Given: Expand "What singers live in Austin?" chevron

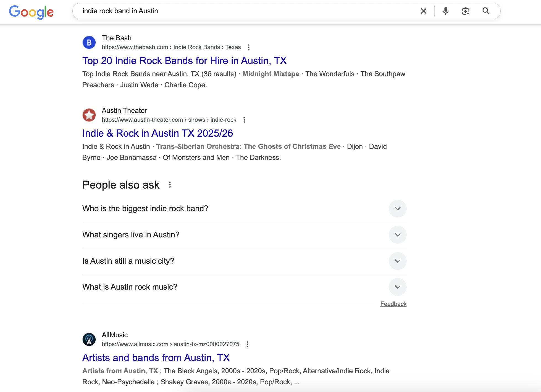Looking at the screenshot, I should (398, 235).
